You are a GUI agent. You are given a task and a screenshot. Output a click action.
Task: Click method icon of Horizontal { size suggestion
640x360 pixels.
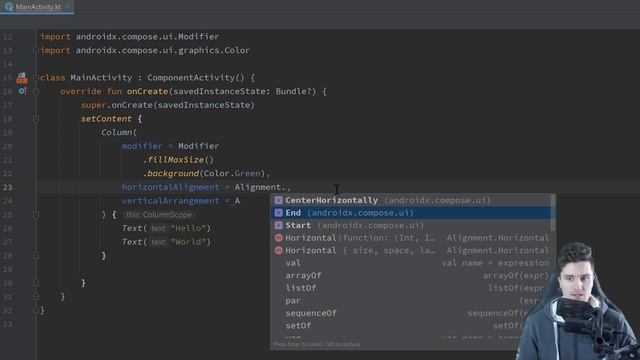278,250
